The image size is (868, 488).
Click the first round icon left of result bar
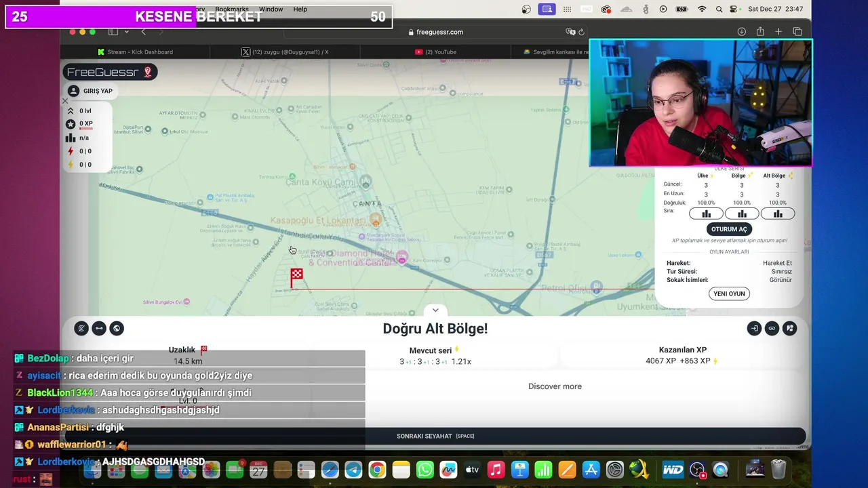81,329
